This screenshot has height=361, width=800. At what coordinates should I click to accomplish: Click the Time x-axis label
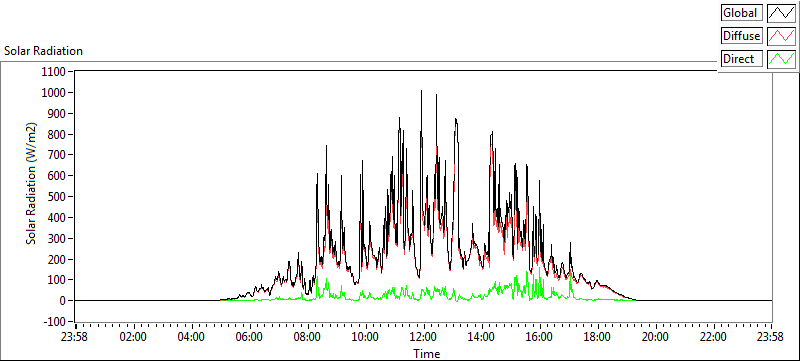[427, 353]
